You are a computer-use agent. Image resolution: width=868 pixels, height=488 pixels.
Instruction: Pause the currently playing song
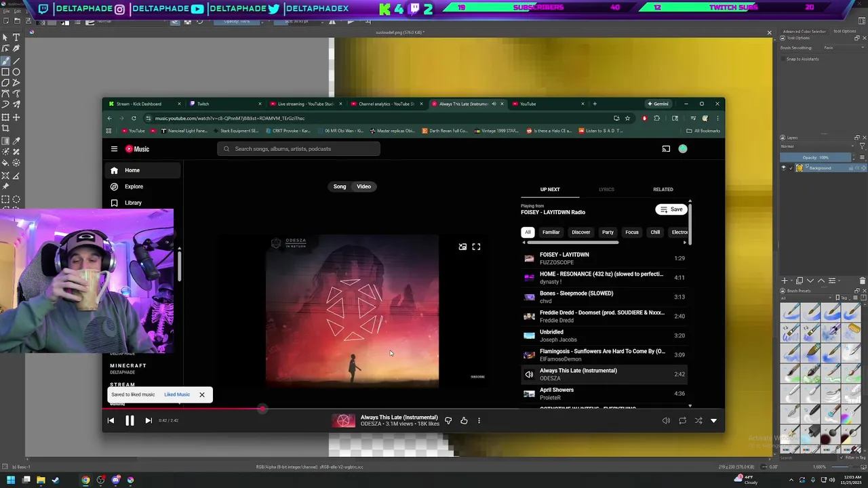(x=130, y=421)
